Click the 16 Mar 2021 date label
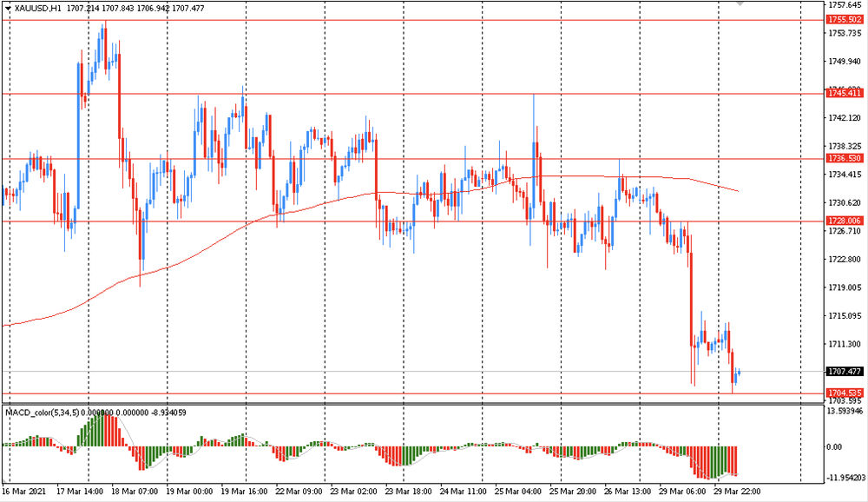Screen dimensions: 868x502 pyautogui.click(x=26, y=491)
